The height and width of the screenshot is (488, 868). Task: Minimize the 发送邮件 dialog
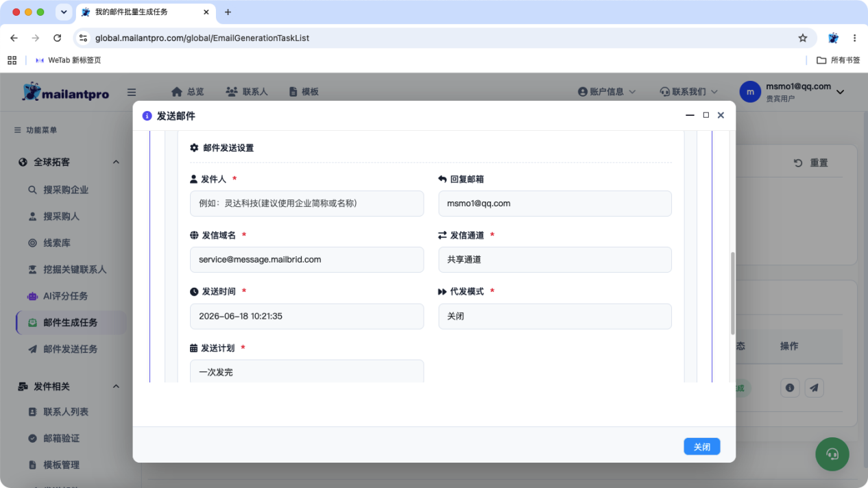(x=690, y=116)
